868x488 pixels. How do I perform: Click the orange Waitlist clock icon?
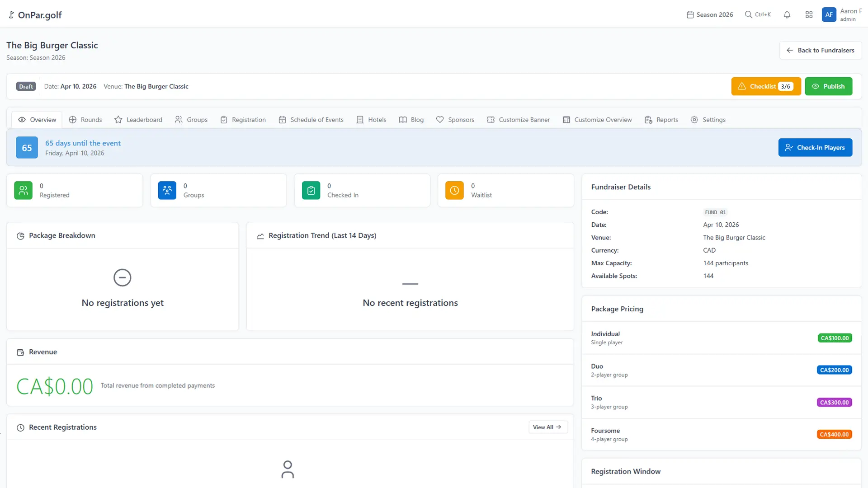(454, 190)
